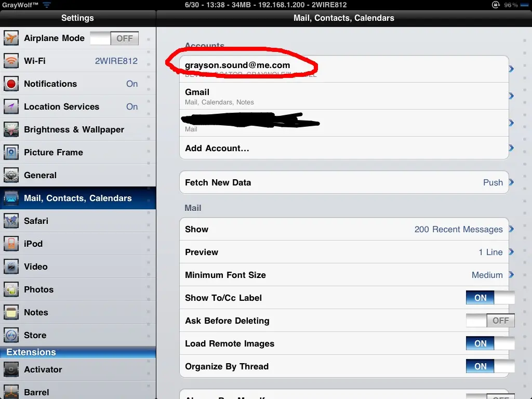
Task: Open Notifications via its red icon
Action: pos(11,84)
